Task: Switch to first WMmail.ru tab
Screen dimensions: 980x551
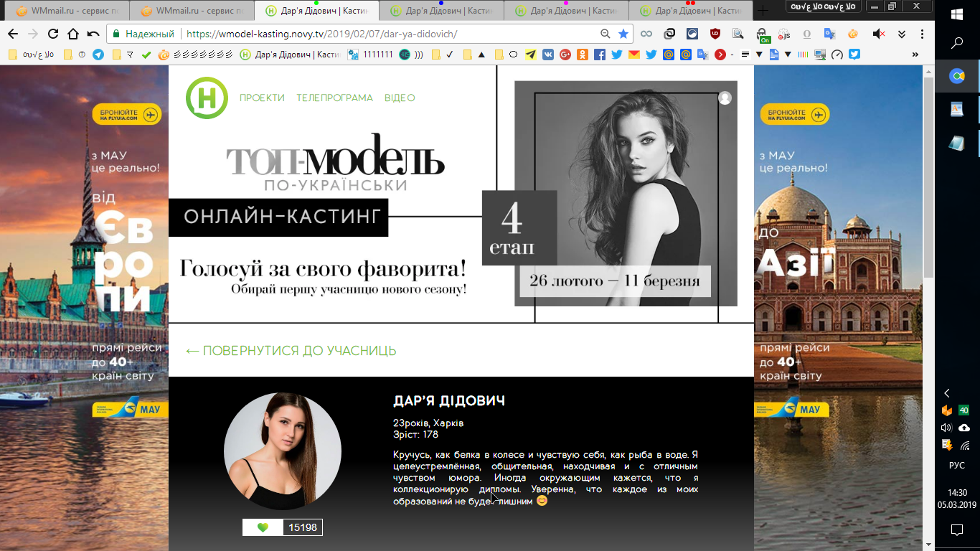Action: coord(68,11)
